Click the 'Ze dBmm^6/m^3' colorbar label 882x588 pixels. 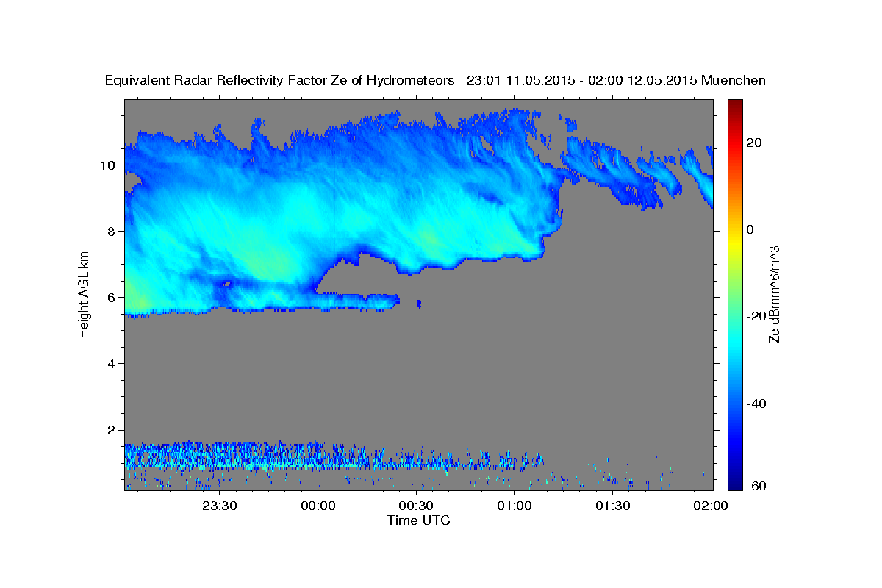774,294
